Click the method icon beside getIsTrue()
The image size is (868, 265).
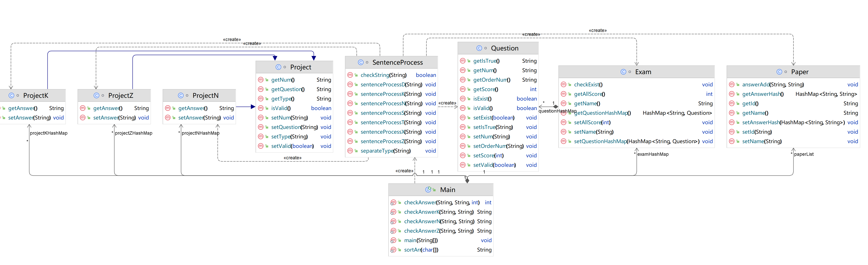pos(463,61)
